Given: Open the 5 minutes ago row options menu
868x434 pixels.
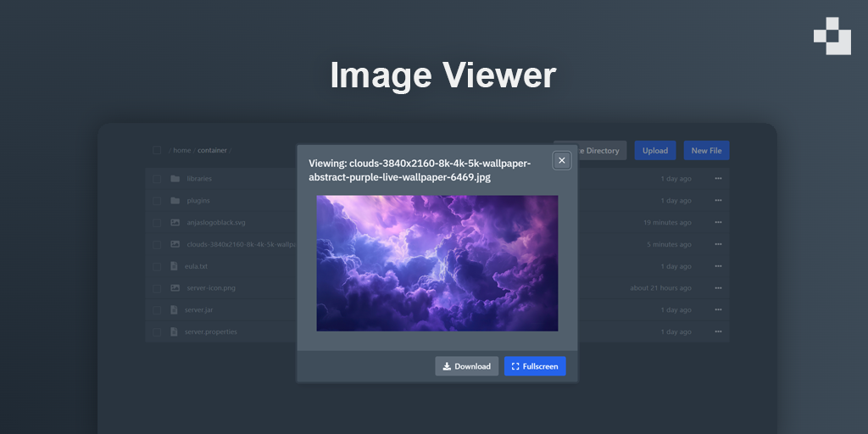Looking at the screenshot, I should tap(718, 244).
